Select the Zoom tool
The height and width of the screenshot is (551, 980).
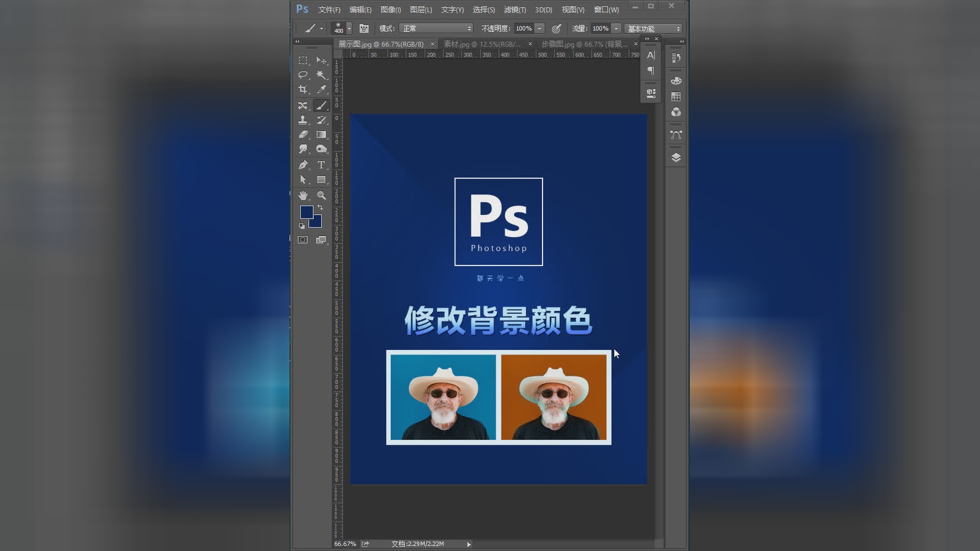(x=321, y=195)
